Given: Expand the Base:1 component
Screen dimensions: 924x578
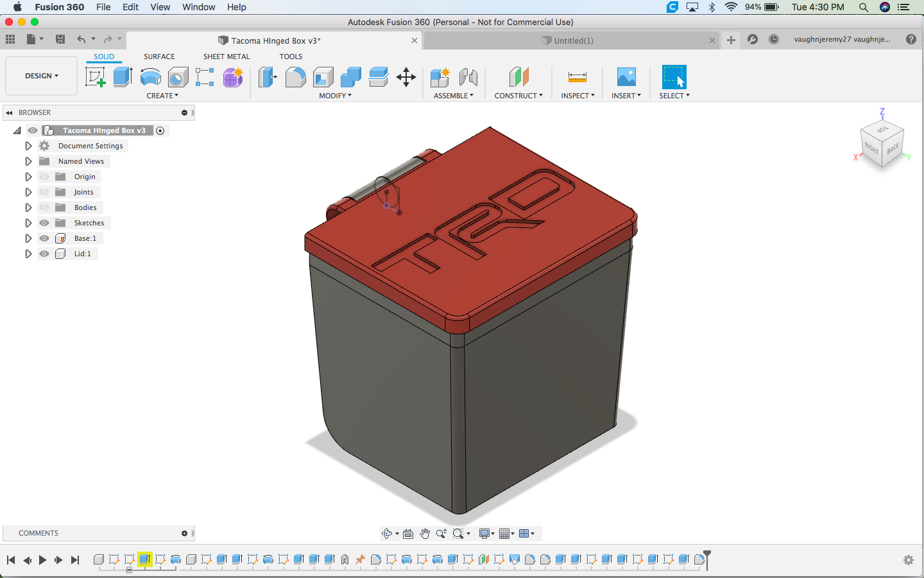Looking at the screenshot, I should click(x=28, y=238).
